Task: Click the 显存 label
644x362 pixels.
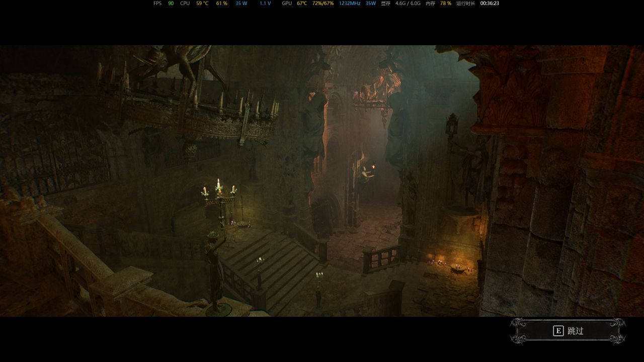Action: [x=385, y=4]
